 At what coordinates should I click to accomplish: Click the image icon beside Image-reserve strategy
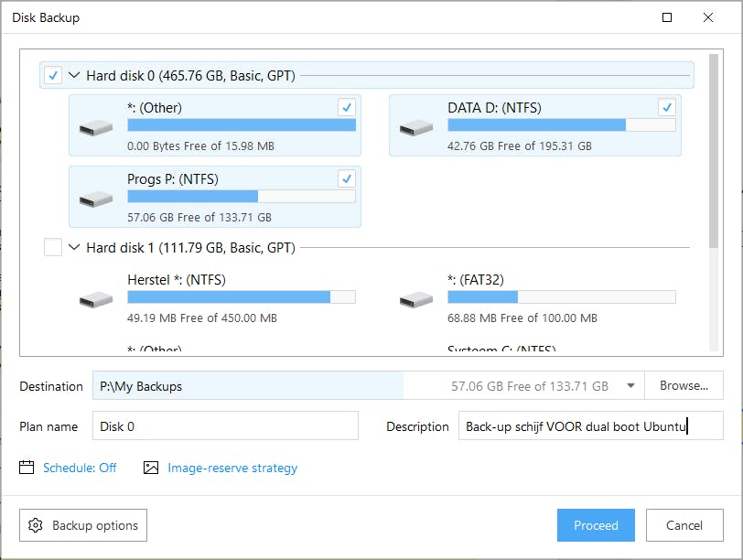tap(151, 468)
